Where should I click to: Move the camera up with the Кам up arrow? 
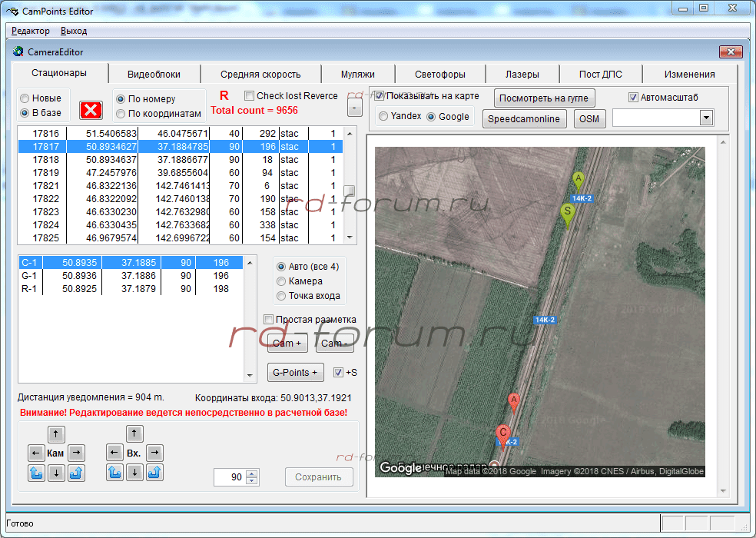pyautogui.click(x=56, y=433)
